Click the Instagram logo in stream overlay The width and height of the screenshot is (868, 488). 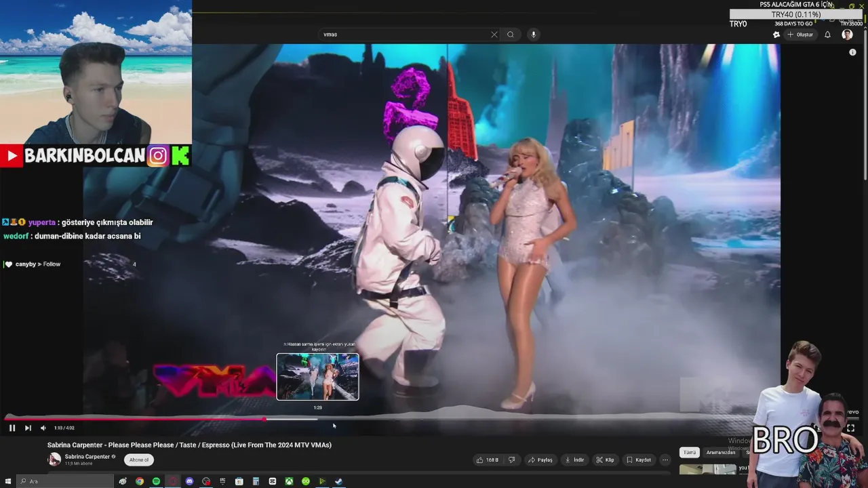[x=158, y=156]
